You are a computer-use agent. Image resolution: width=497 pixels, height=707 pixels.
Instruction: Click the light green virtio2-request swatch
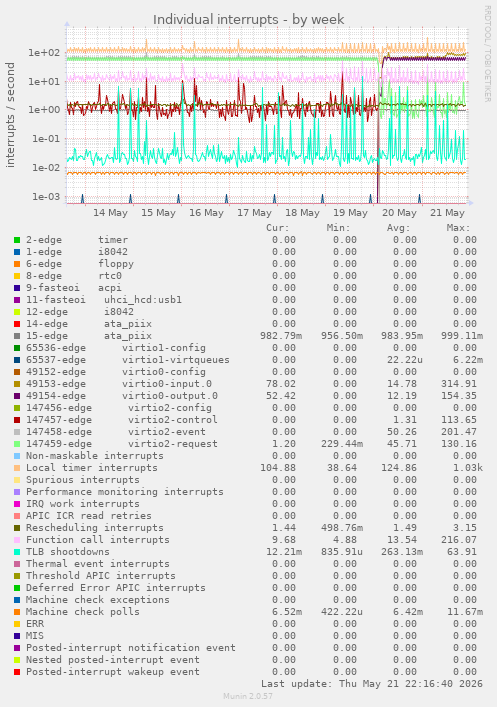point(17,444)
